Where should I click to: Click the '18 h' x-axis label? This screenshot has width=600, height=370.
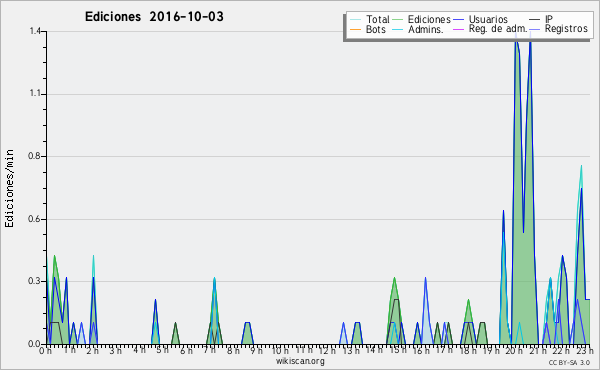coord(468,351)
